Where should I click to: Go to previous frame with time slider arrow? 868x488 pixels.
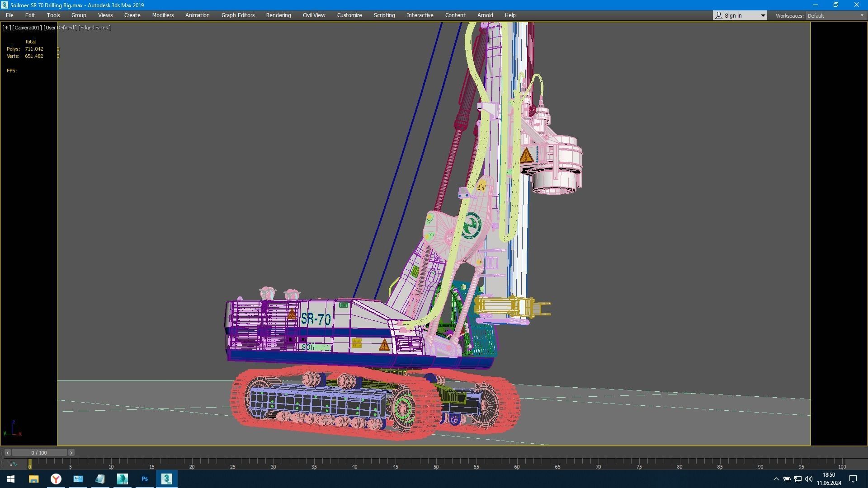click(8, 453)
